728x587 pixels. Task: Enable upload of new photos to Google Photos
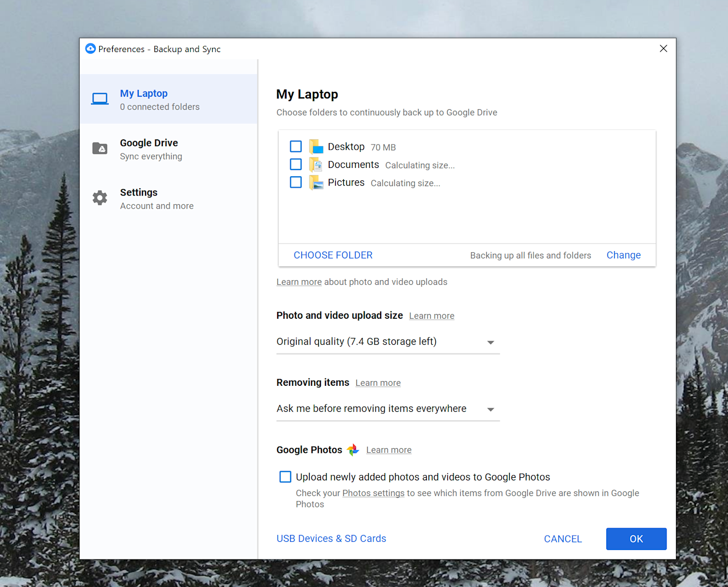(x=285, y=477)
